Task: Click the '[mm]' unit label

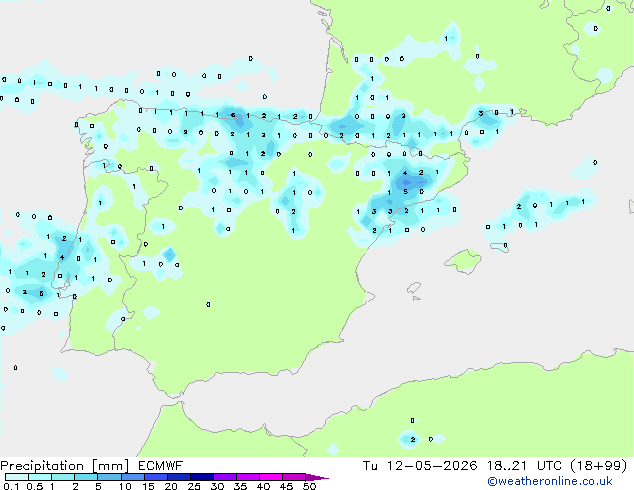Action: point(110,466)
